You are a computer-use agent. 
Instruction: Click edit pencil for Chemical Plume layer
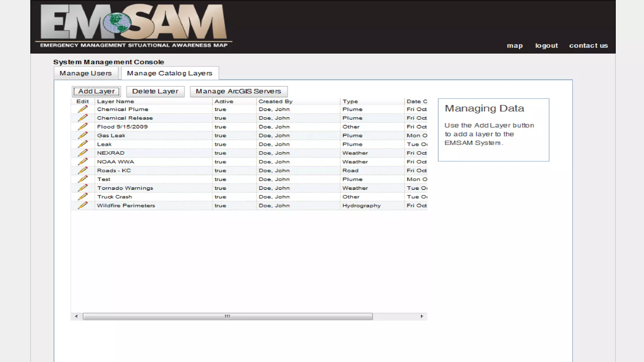click(x=82, y=109)
